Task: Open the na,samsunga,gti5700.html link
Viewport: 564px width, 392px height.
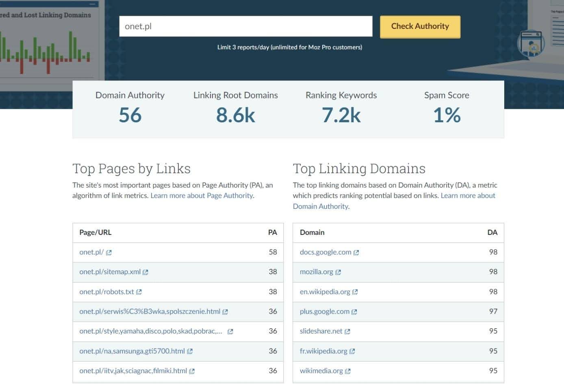Action: 132,351
